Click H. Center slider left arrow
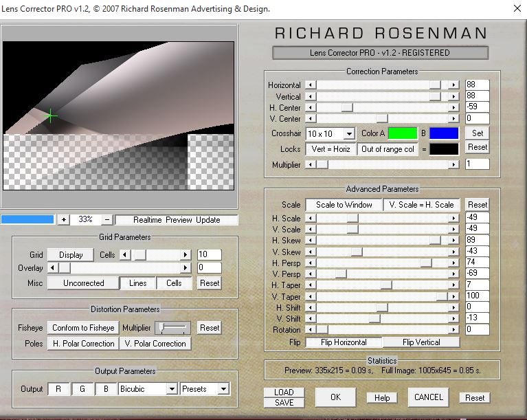Screen dimensions: 527x420 (311, 108)
